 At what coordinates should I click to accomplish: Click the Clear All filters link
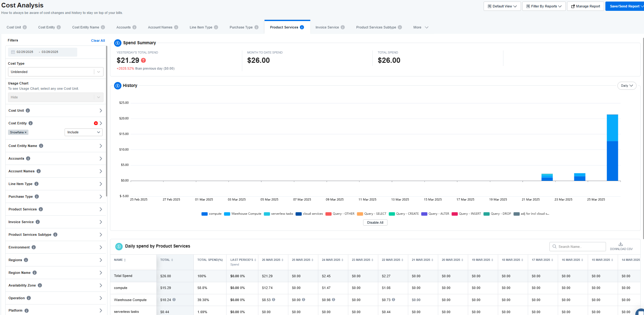pos(98,41)
